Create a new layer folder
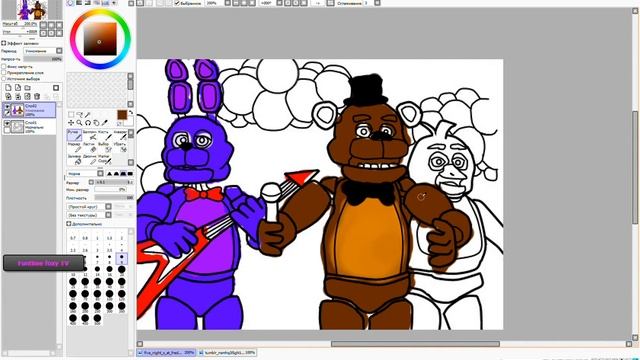 (27, 87)
